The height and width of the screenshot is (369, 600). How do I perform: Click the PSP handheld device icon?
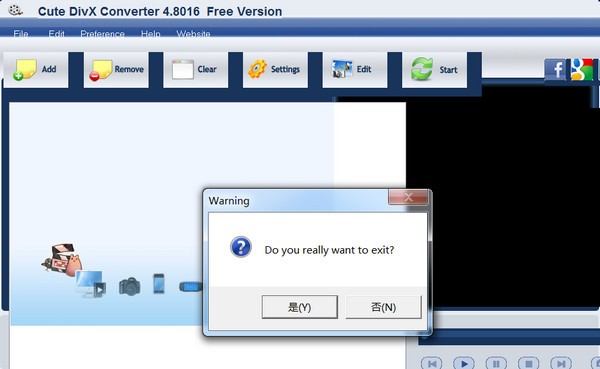tap(191, 286)
